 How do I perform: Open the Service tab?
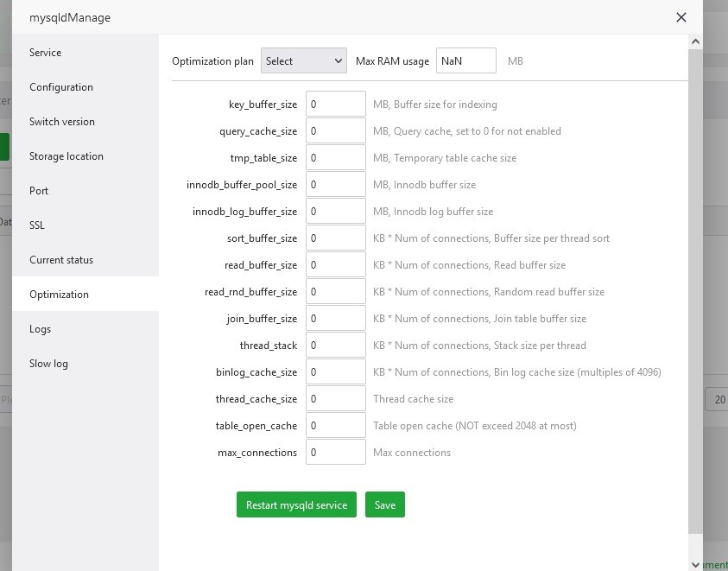(x=45, y=53)
